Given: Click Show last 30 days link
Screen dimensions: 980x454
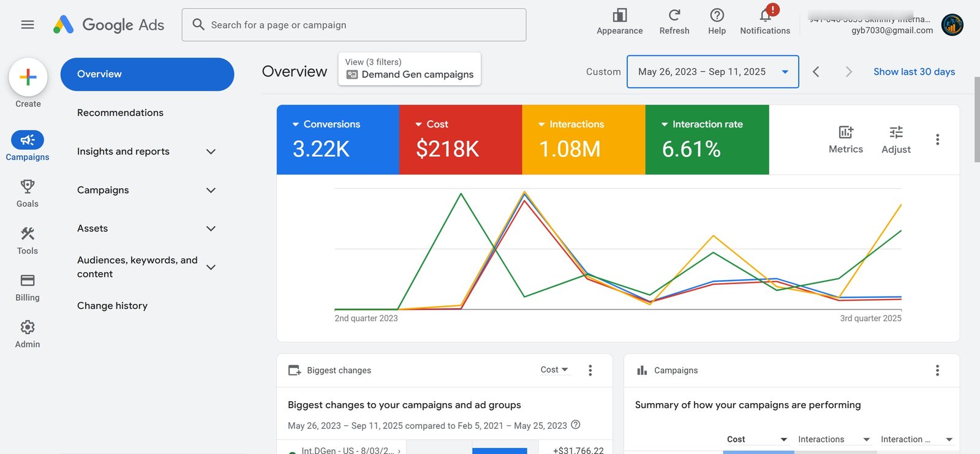Looking at the screenshot, I should coord(914,72).
